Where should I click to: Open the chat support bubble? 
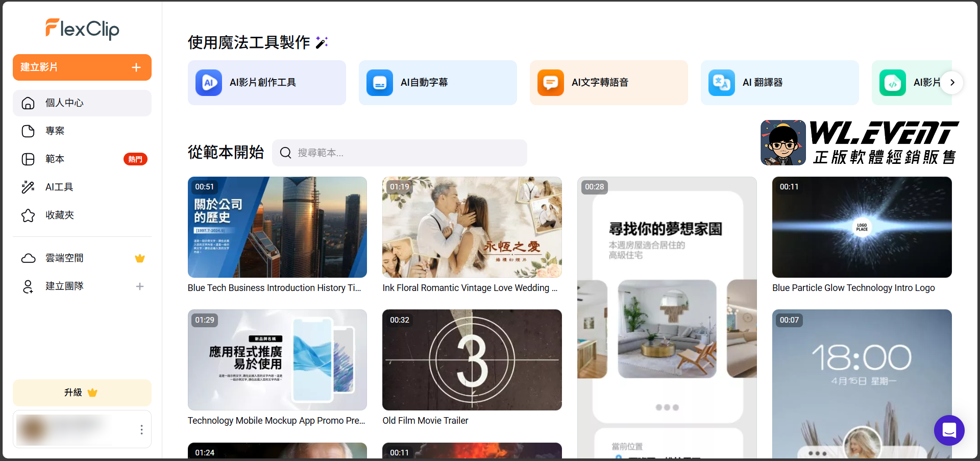click(x=949, y=430)
